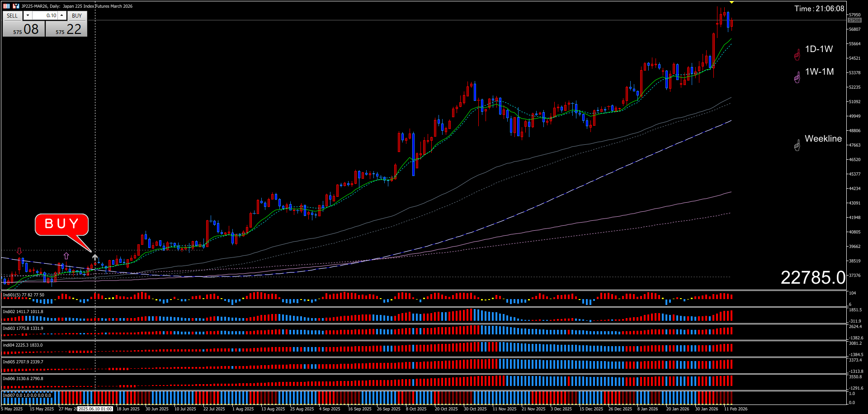Click the dark red down arrow marker
Image resolution: width=868 pixels, height=414 pixels.
19,251
